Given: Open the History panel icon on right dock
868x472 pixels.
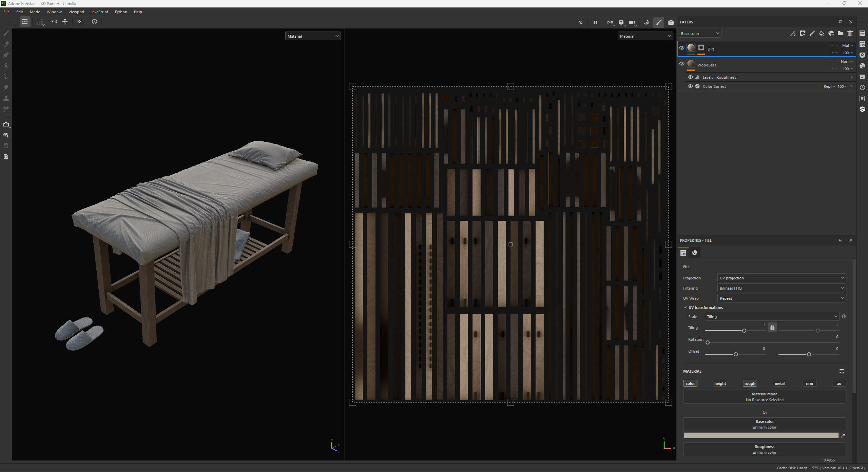Looking at the screenshot, I should coord(862,87).
